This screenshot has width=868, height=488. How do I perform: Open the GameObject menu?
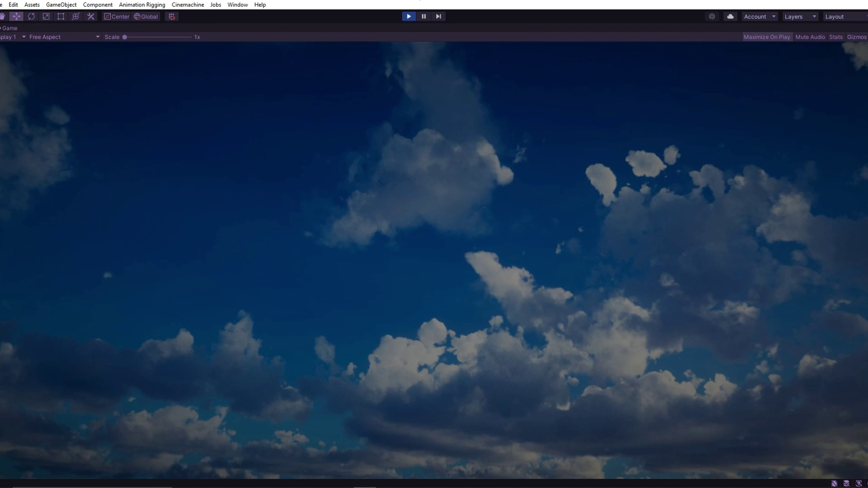point(61,5)
